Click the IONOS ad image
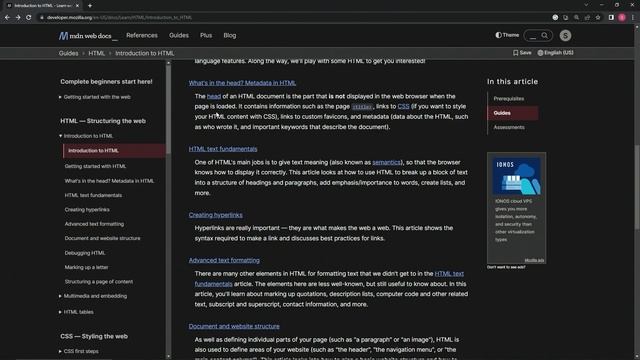The height and width of the screenshot is (360, 640). [516, 176]
